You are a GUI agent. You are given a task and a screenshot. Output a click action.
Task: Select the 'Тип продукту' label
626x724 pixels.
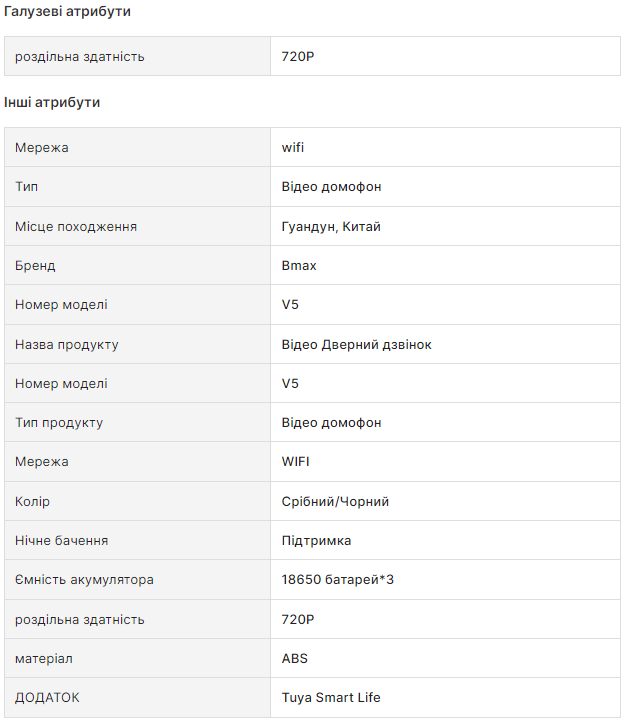tap(59, 423)
